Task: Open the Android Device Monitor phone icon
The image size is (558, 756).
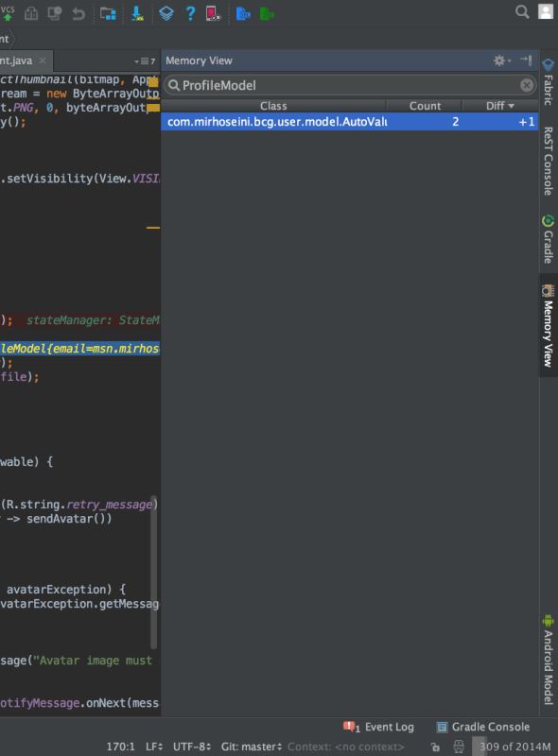Action: tap(213, 13)
